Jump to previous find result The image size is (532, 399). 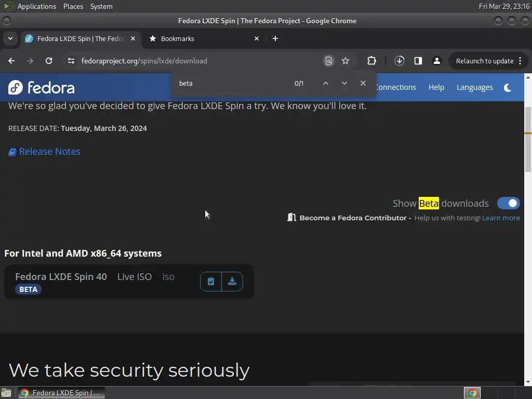click(326, 83)
